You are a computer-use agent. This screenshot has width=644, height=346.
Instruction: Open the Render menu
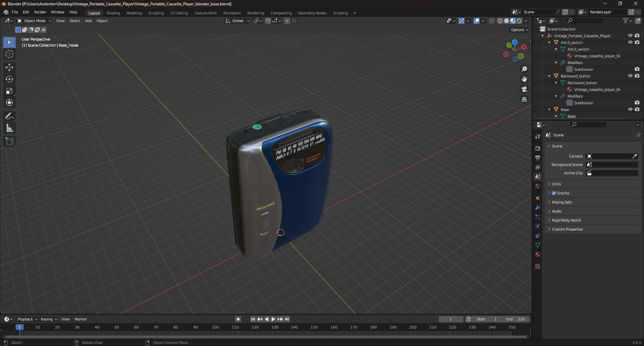(40, 12)
